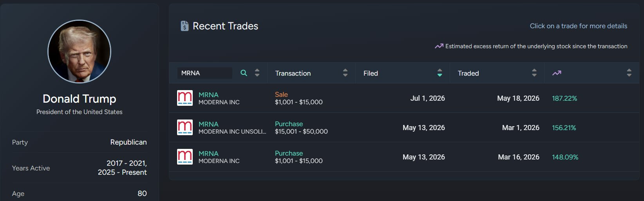Click the trend icon beside the excess return note
Viewport: 644px width, 201px height.
[x=439, y=46]
